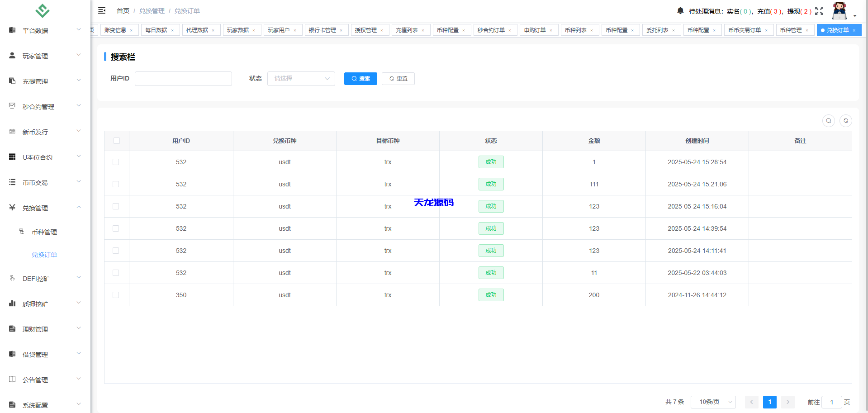Click the 币种管理 submenu icon

click(22, 232)
